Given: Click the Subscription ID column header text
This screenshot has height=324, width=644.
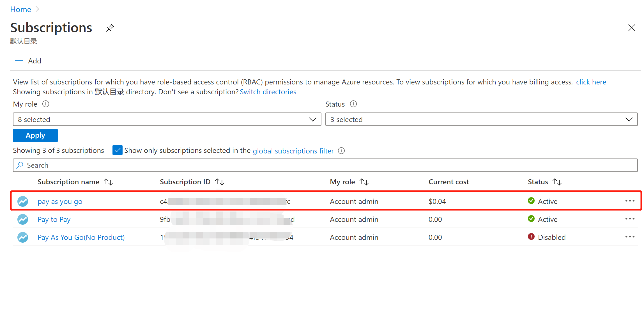Looking at the screenshot, I should pyautogui.click(x=185, y=182).
